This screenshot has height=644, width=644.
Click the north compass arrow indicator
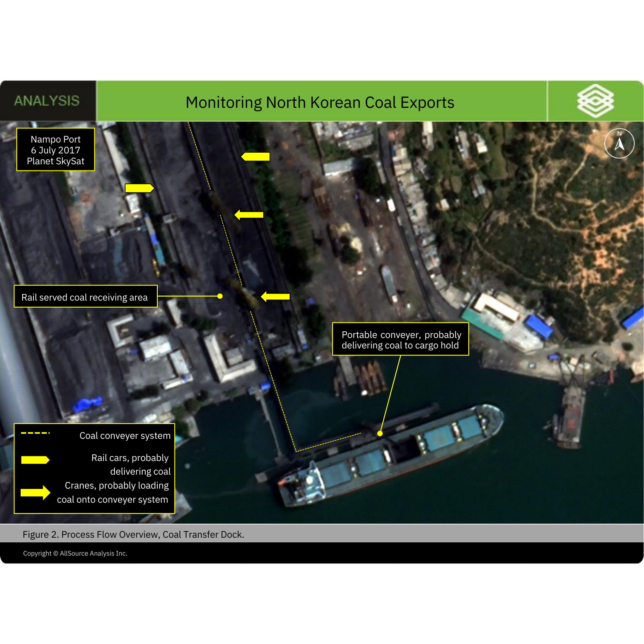(x=619, y=143)
